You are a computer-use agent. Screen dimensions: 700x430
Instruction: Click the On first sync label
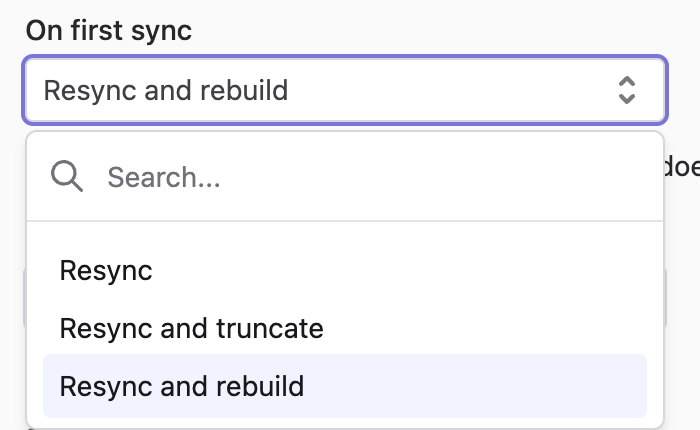tap(109, 30)
